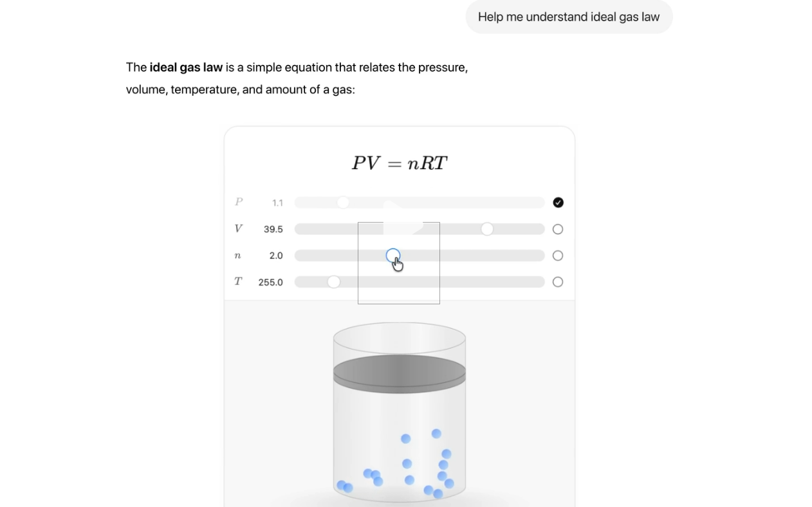Click the chat bubble asking about ideal gas law

(569, 17)
